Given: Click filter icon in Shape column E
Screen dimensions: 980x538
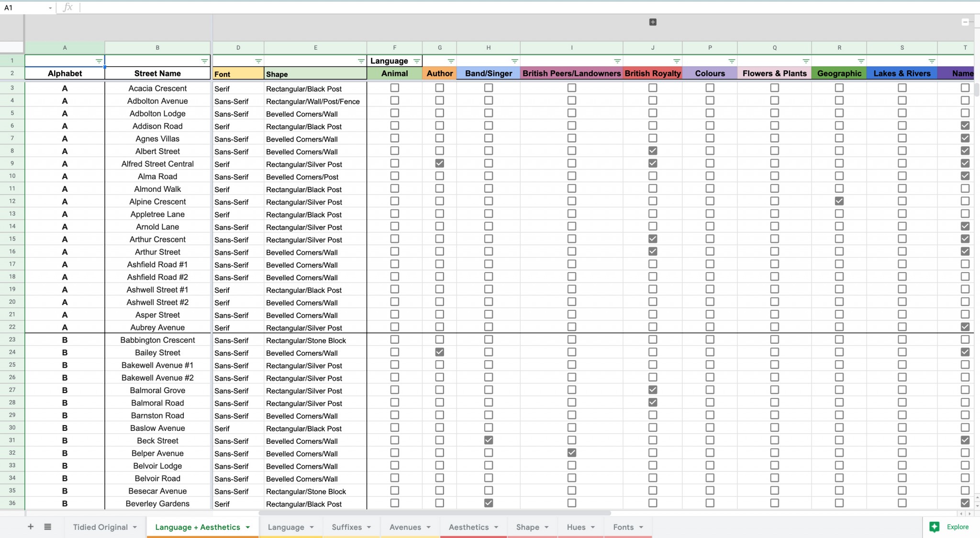Looking at the screenshot, I should coord(361,61).
